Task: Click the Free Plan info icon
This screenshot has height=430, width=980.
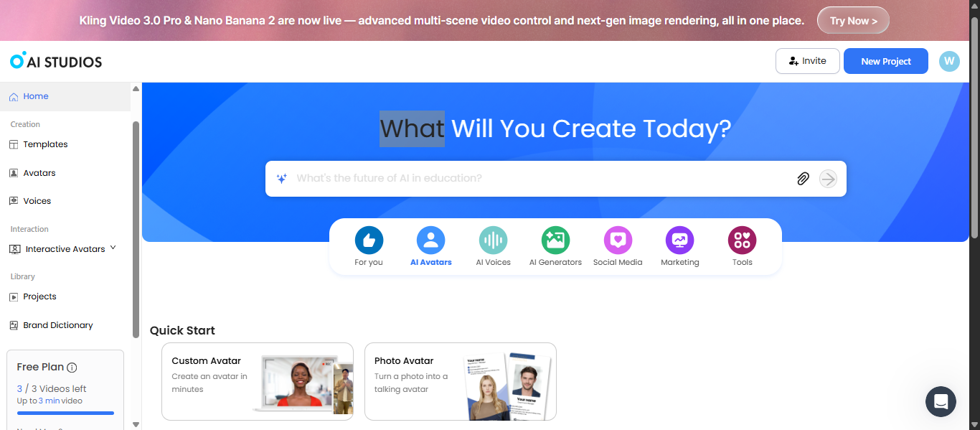Action: [72, 368]
